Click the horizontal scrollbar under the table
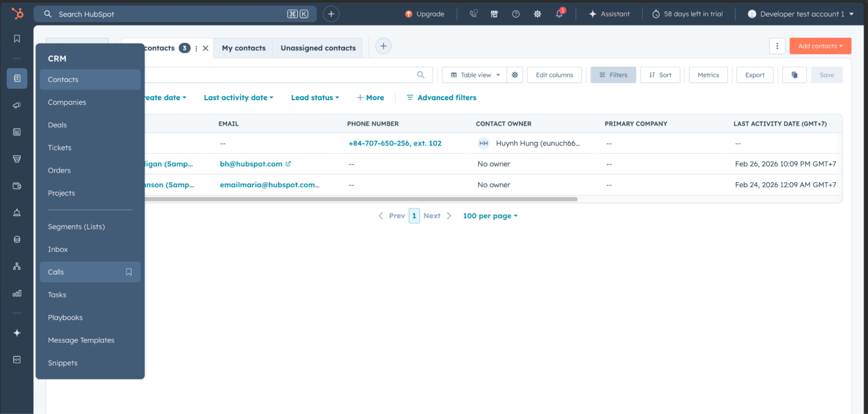 click(x=361, y=199)
